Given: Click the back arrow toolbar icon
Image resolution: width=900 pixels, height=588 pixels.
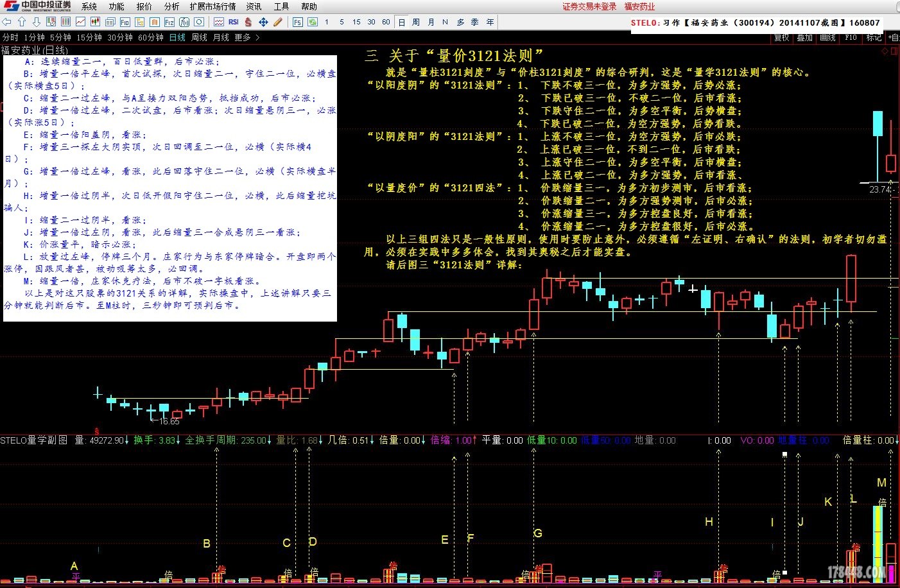Looking at the screenshot, I should click(x=7, y=22).
